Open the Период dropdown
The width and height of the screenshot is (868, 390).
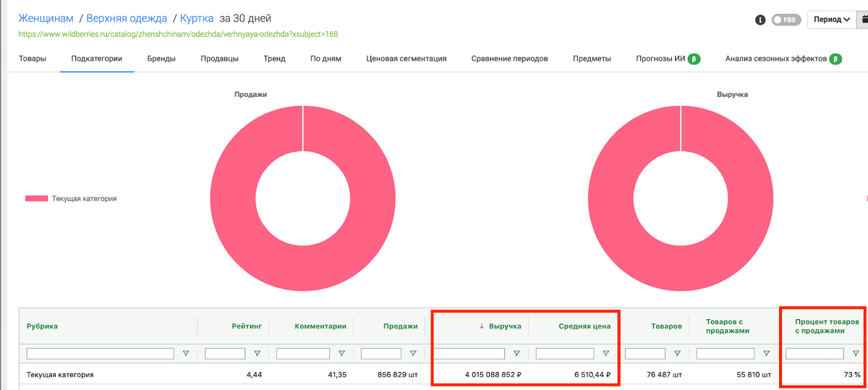pos(831,20)
